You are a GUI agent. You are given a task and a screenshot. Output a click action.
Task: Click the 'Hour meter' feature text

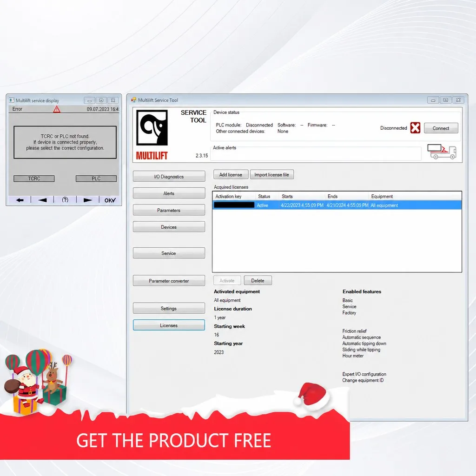(x=353, y=356)
